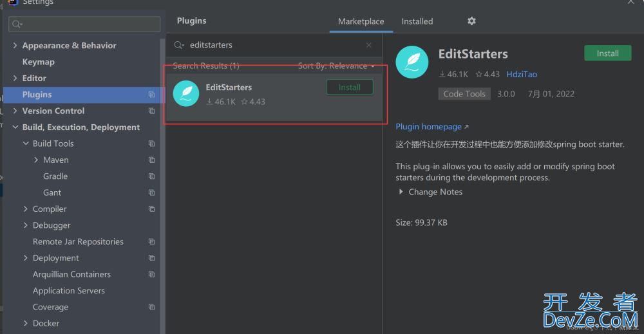Screen dimensions: 644x334
Task: Expand the Change Notes section
Action: [x=401, y=192]
